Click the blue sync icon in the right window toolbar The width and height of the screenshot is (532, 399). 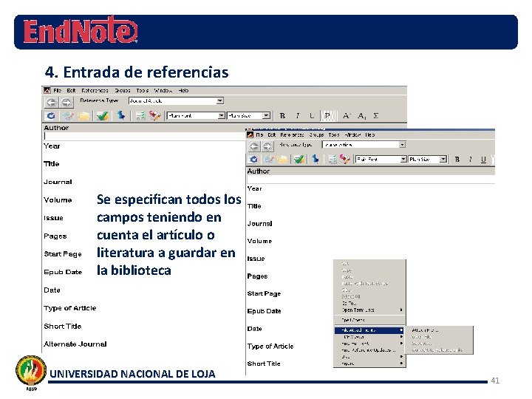pos(253,159)
